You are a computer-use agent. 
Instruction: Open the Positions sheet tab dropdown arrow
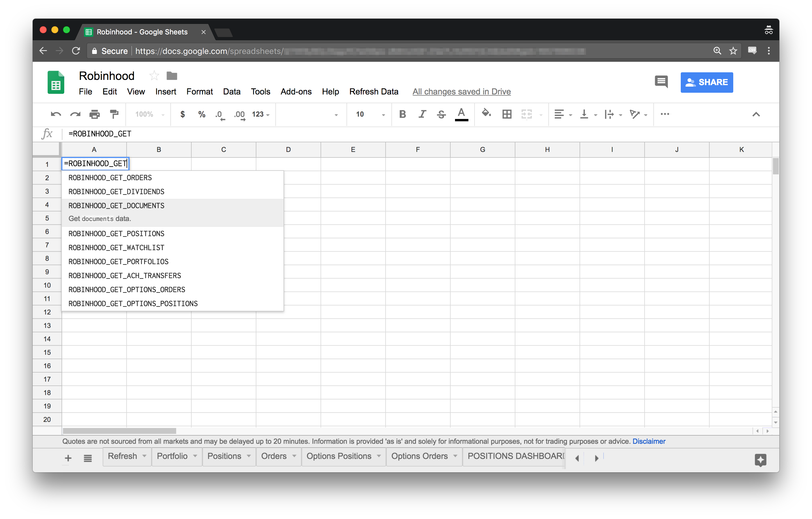pos(249,456)
